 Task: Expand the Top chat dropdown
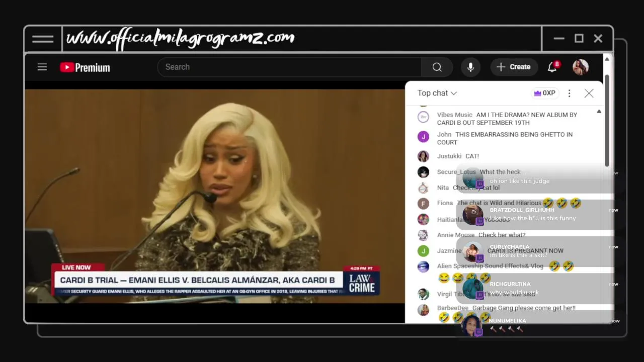(437, 93)
